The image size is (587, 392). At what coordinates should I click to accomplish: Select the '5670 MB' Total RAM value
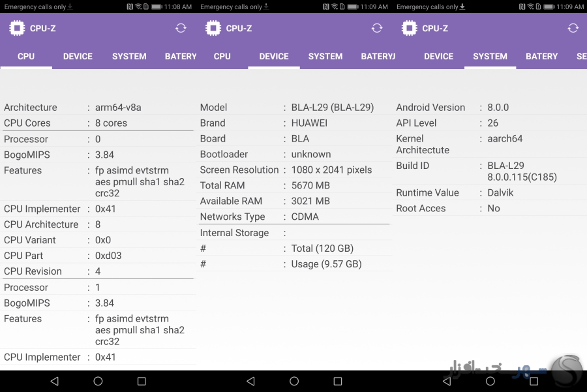pyautogui.click(x=310, y=186)
